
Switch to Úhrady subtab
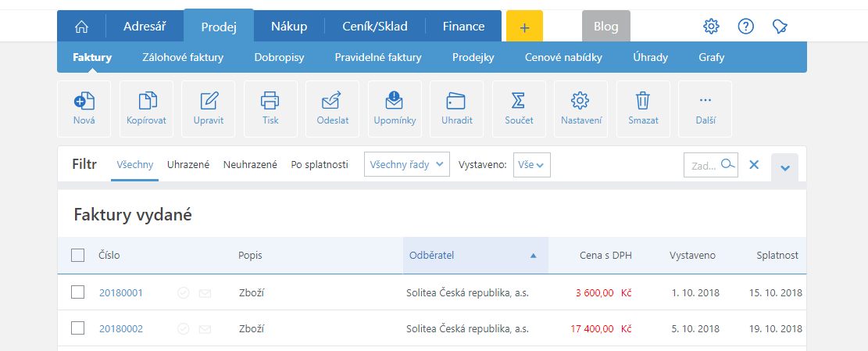tap(651, 57)
